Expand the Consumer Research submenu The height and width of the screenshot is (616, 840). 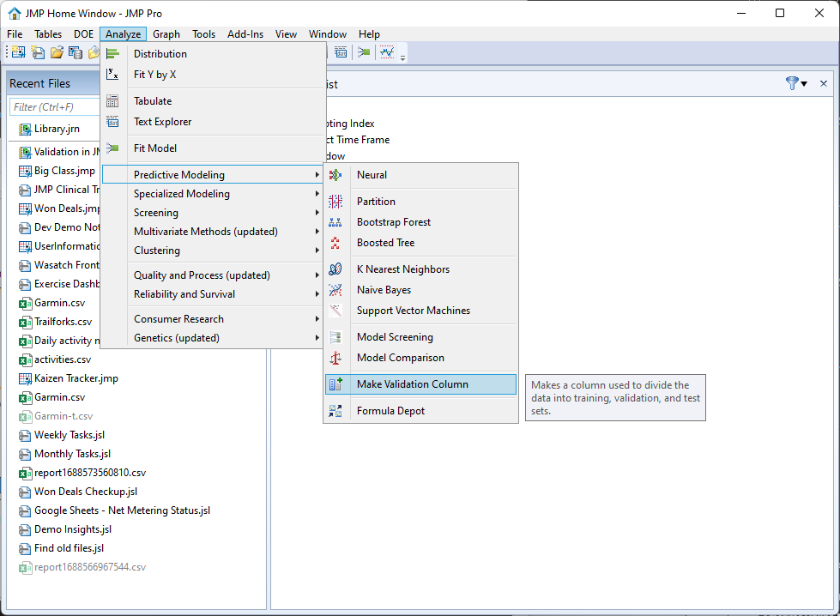coord(214,319)
